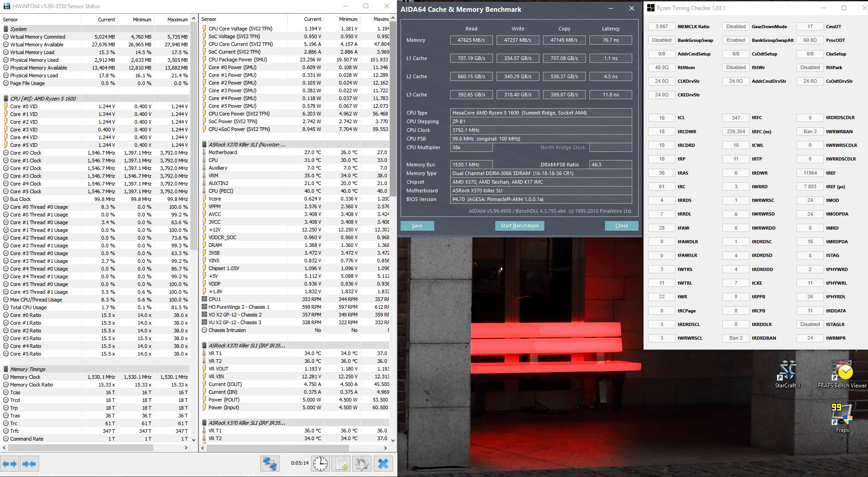Click the Memory Read value 47625 MB/s field
Image resolution: width=868 pixels, height=477 pixels.
(x=471, y=40)
